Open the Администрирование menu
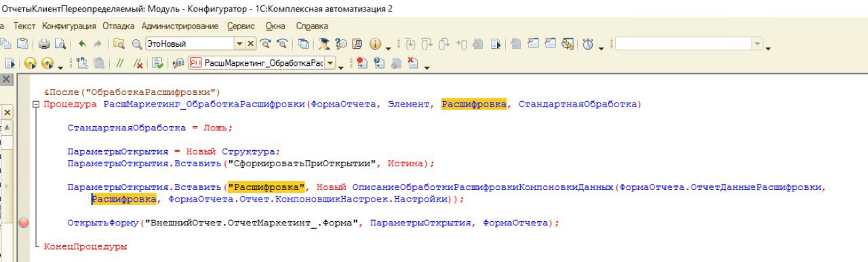The height and width of the screenshot is (262, 868). tap(180, 26)
